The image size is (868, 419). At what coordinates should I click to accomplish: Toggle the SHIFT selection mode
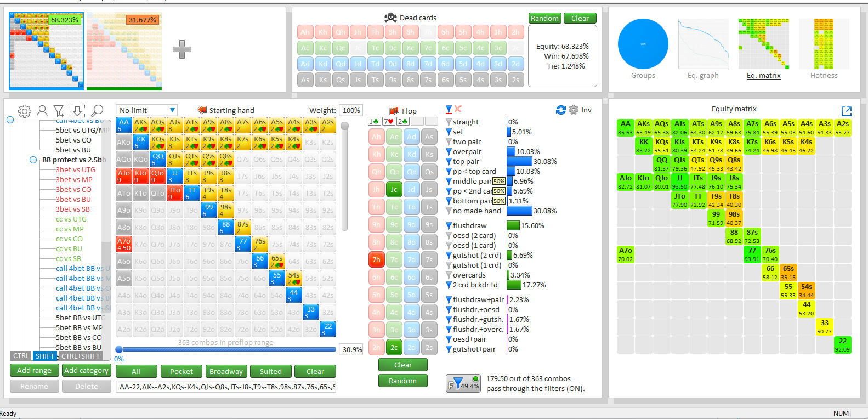pos(45,356)
